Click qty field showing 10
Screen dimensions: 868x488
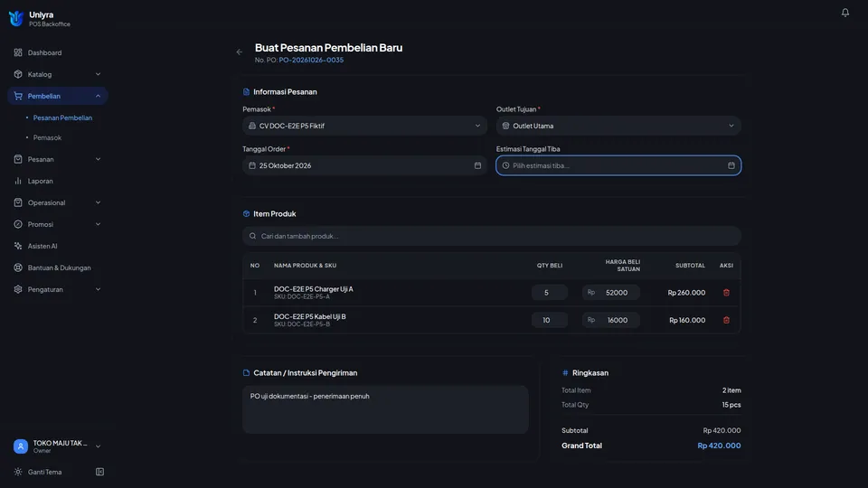(549, 320)
